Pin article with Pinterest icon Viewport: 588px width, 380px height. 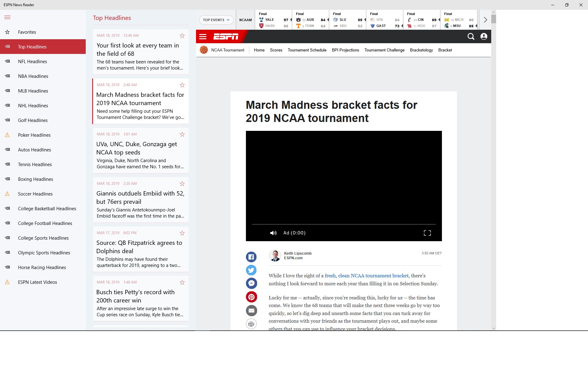click(251, 297)
